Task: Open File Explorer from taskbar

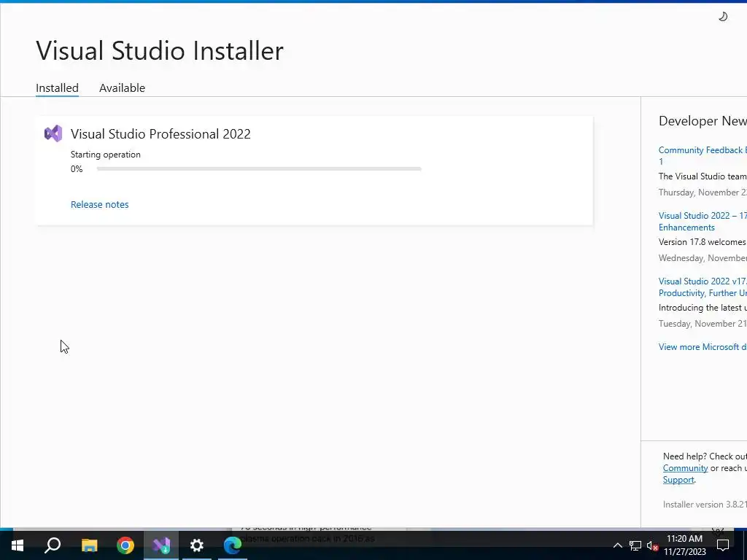Action: (89, 545)
